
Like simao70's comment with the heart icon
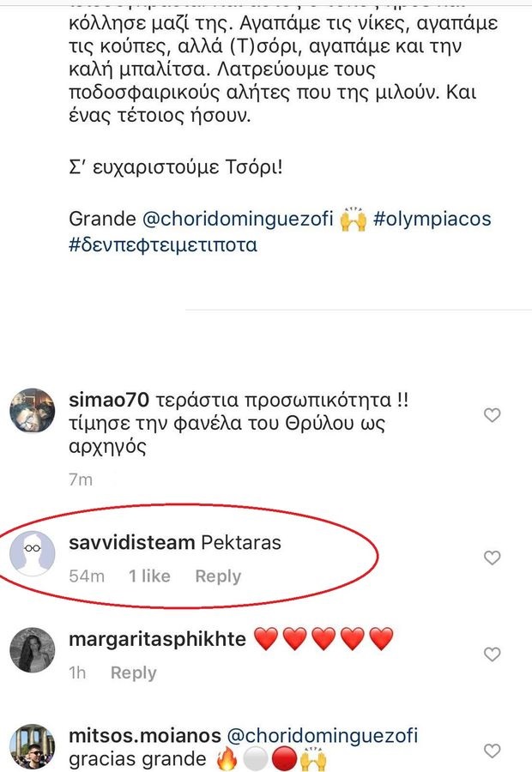(x=493, y=415)
